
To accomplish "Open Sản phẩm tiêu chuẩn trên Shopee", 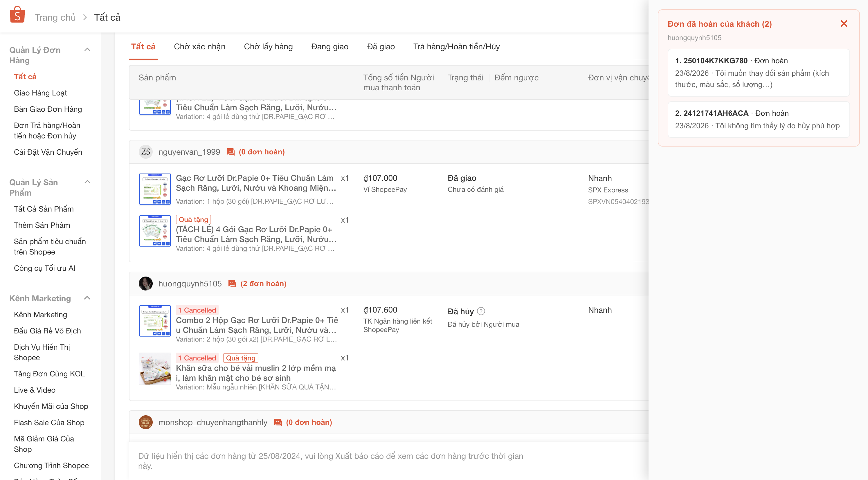I will click(x=50, y=247).
